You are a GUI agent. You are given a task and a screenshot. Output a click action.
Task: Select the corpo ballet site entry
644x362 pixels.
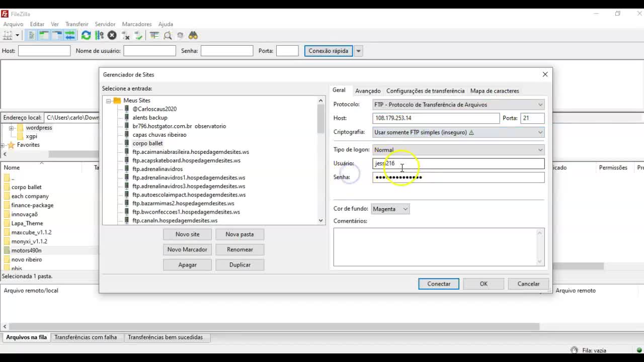[x=147, y=143]
